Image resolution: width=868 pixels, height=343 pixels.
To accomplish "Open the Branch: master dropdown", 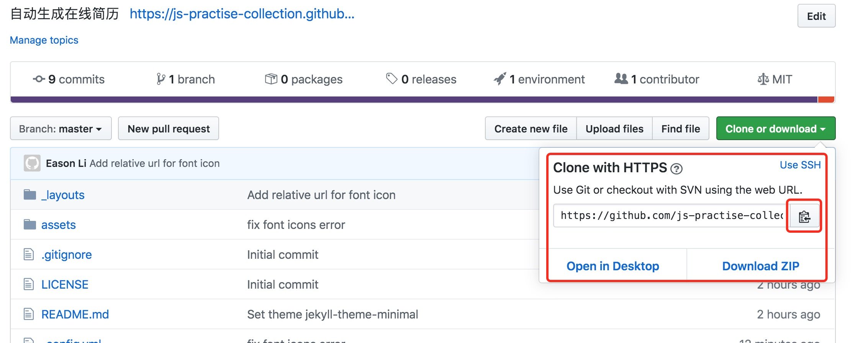I will 61,129.
